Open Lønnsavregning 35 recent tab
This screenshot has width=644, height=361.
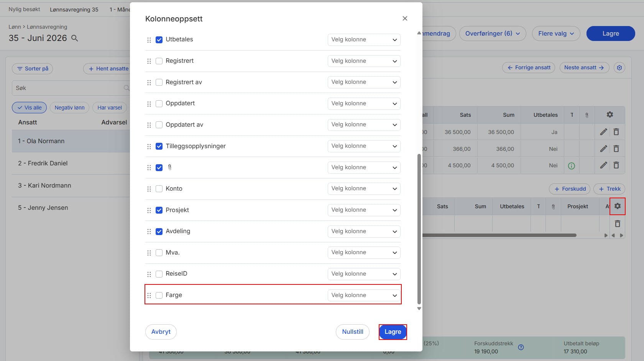74,10
